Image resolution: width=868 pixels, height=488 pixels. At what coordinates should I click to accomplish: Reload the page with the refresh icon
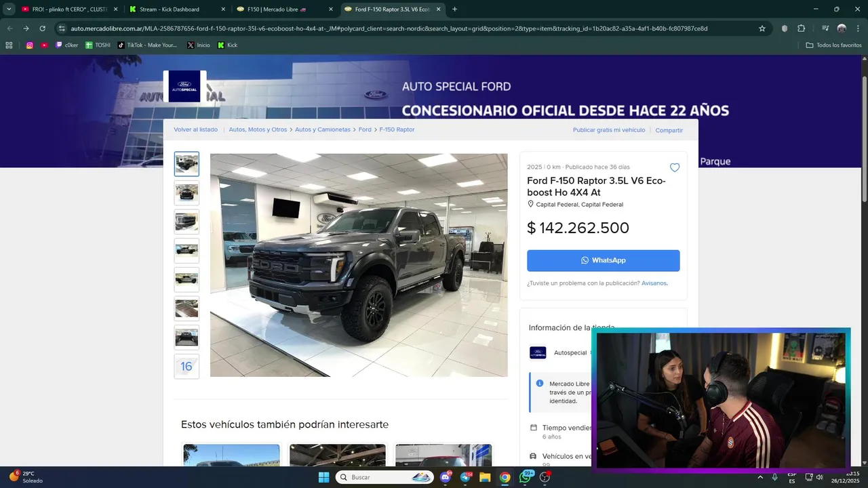point(42,28)
